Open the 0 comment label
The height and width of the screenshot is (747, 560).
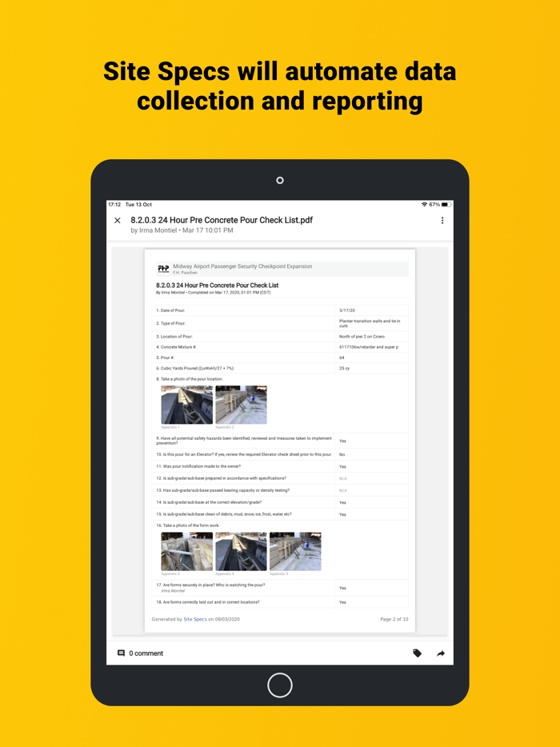tap(146, 653)
